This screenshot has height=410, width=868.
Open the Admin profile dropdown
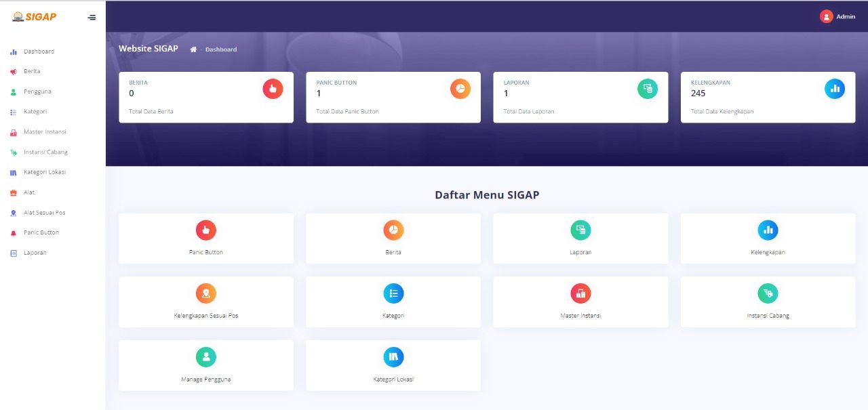click(837, 16)
